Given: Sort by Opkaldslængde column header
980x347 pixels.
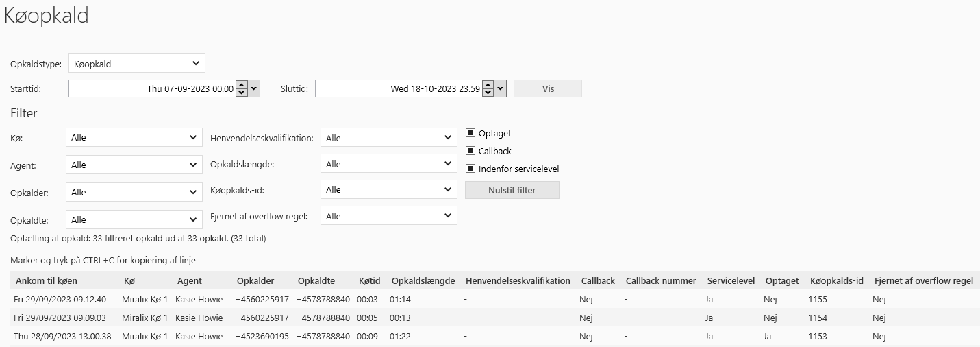Looking at the screenshot, I should click(x=423, y=280).
